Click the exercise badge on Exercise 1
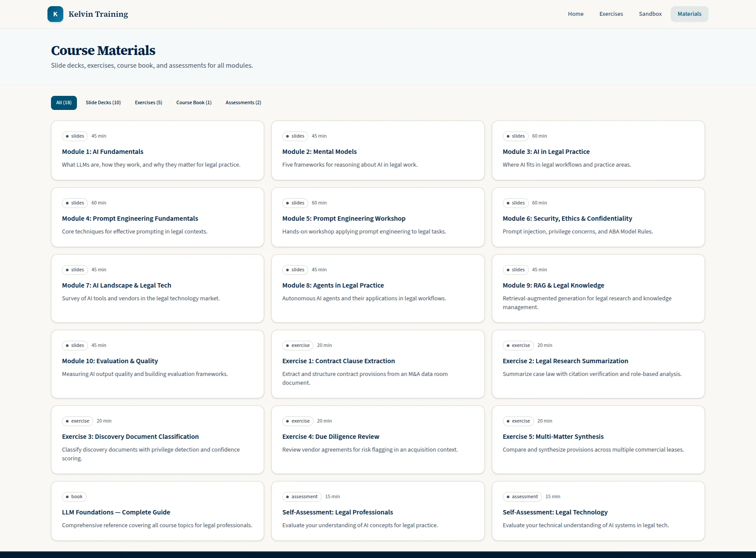The height and width of the screenshot is (558, 756). click(x=298, y=345)
